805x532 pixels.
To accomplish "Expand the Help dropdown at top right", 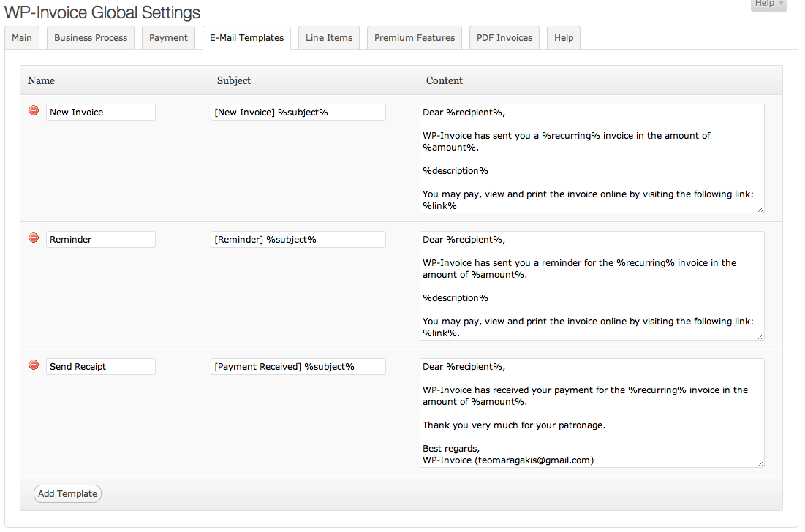I will [768, 4].
